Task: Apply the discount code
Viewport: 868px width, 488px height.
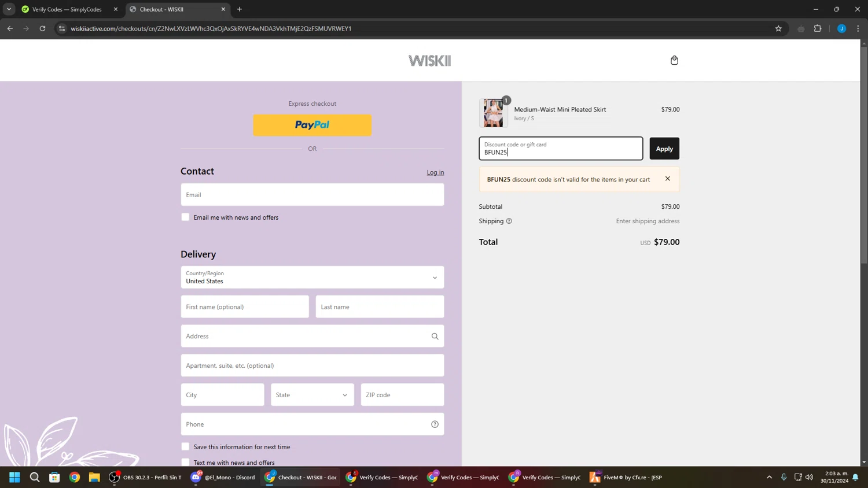Action: [664, 149]
